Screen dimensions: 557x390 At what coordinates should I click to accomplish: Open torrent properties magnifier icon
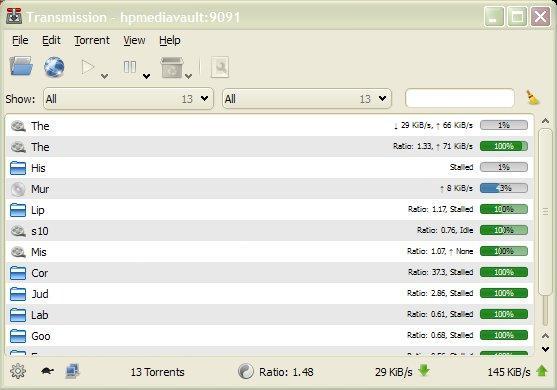tap(220, 67)
